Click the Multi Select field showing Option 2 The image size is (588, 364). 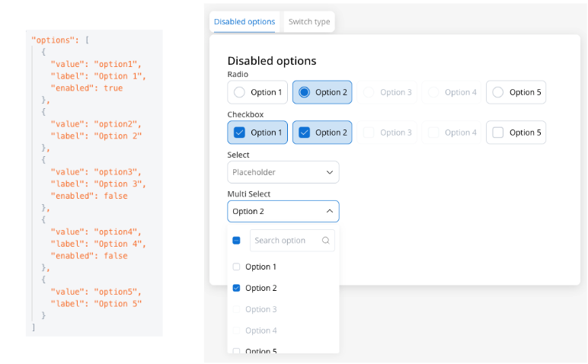tap(283, 211)
